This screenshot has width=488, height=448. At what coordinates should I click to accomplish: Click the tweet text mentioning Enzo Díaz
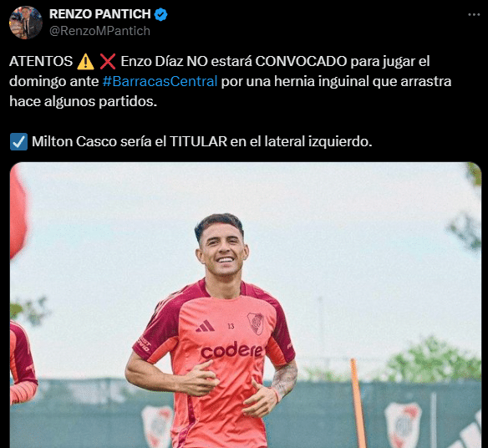pyautogui.click(x=231, y=81)
